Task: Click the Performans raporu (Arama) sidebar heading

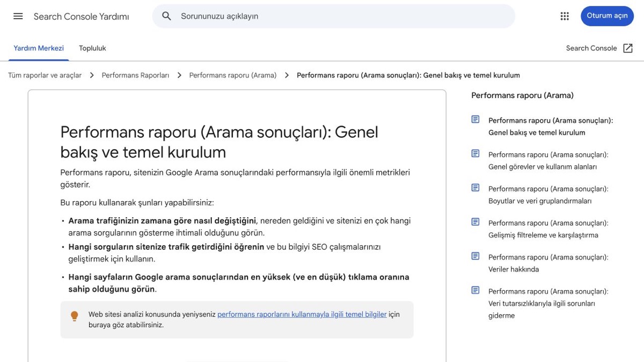Action: point(522,95)
